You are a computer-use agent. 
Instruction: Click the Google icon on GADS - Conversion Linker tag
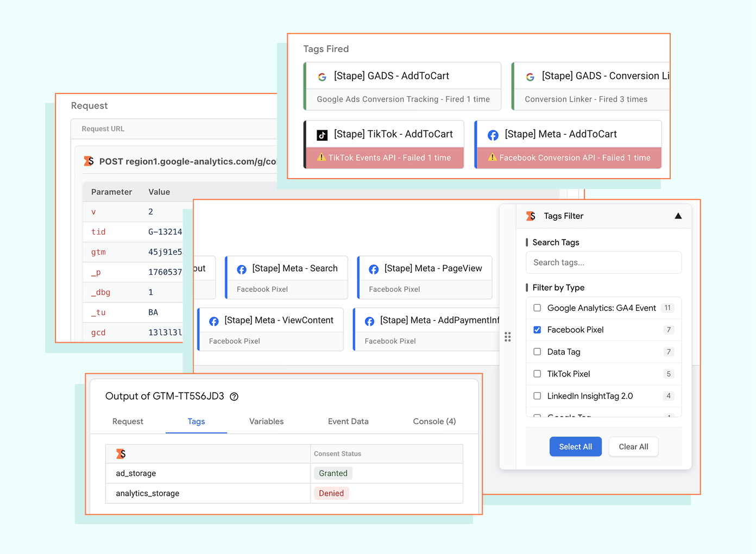[530, 77]
